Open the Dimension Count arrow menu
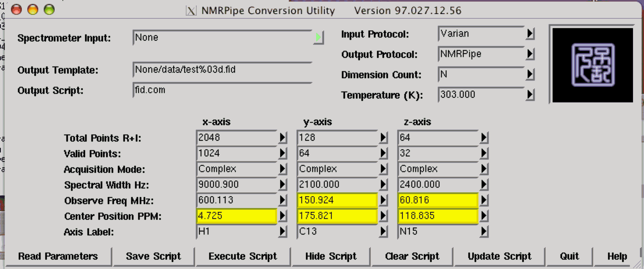 coord(530,74)
